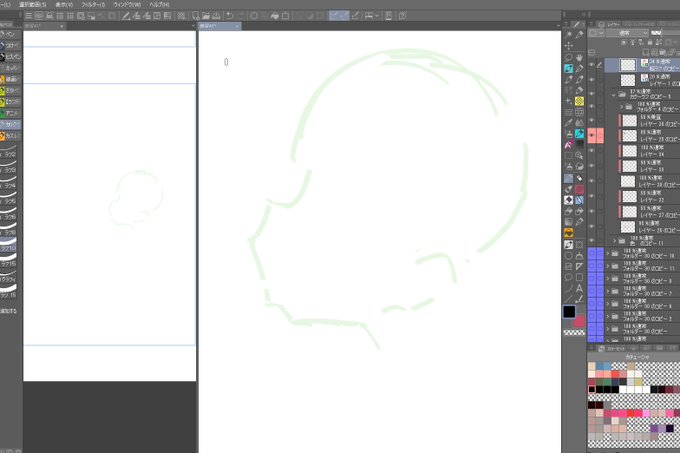Image resolution: width=680 pixels, height=453 pixels.
Task: Select the transparent checkered color
Action: (x=574, y=333)
